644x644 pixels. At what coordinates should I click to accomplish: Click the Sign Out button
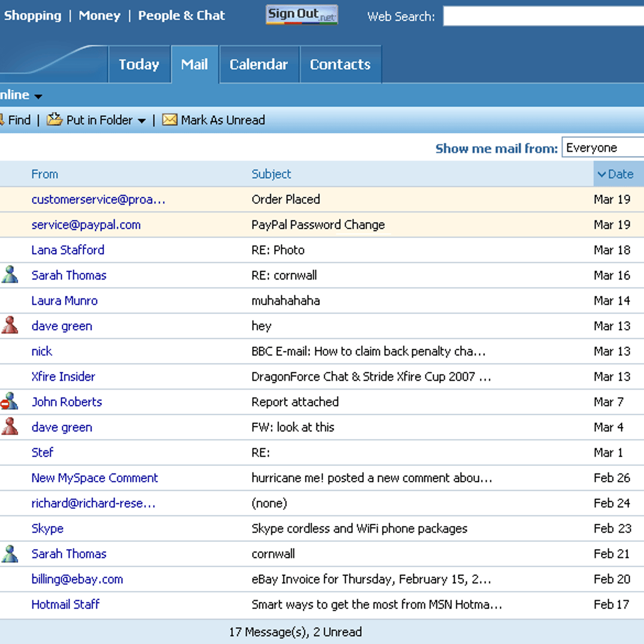pyautogui.click(x=302, y=14)
